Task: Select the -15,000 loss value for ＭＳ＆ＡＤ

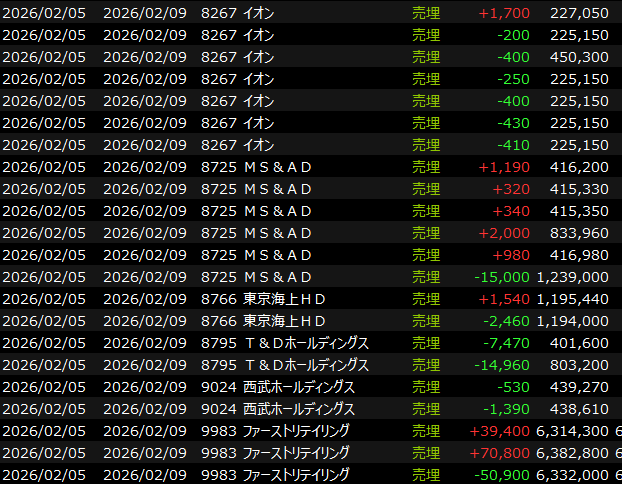Action: [x=502, y=277]
